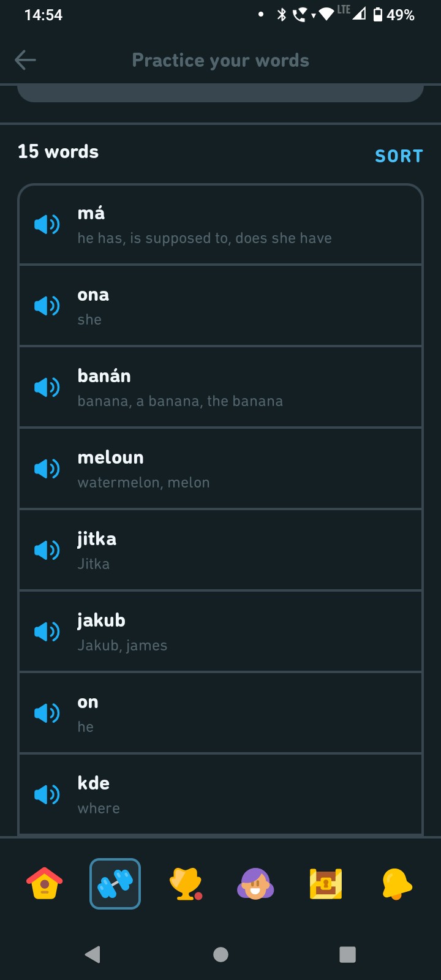
Task: Play audio for the word on
Action: pyautogui.click(x=47, y=713)
